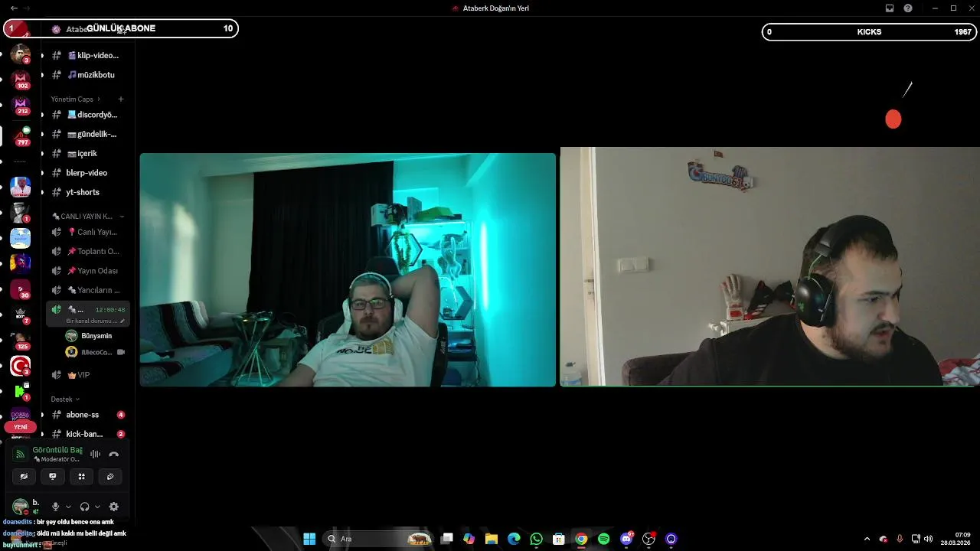Mute the microphone
This screenshot has height=551, width=980.
pyautogui.click(x=55, y=507)
